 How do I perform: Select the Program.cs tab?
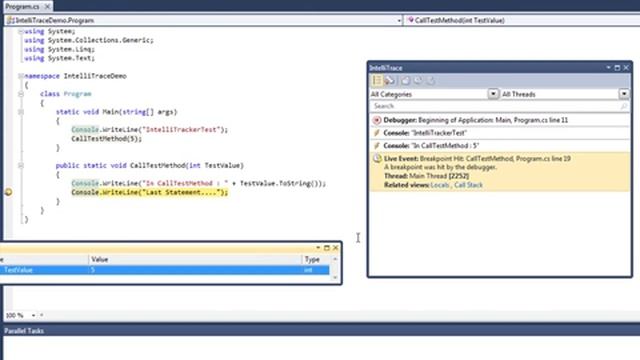tap(22, 7)
